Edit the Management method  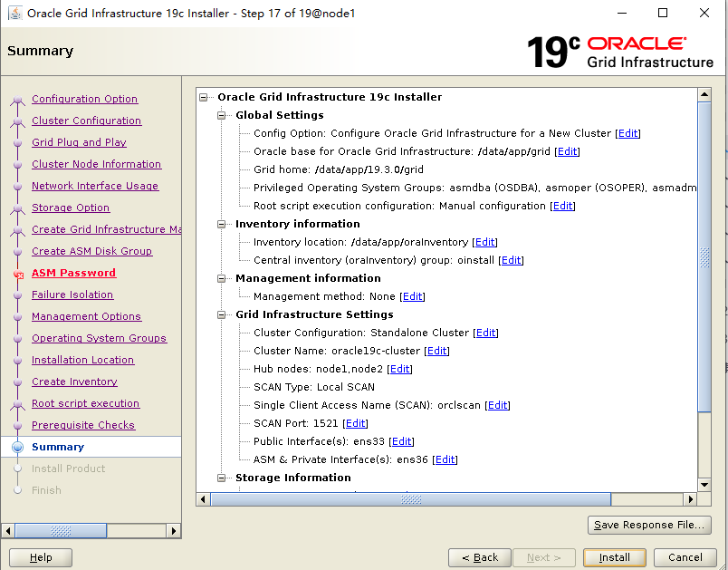(412, 296)
